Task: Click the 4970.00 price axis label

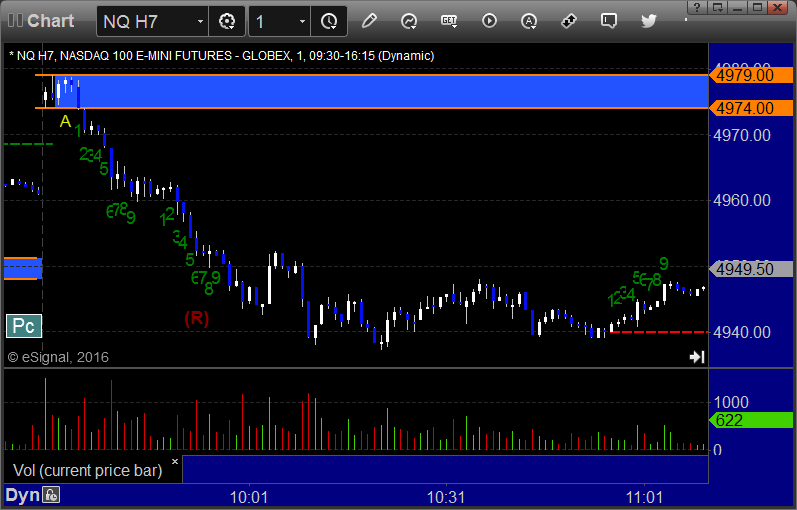Action: (742, 135)
